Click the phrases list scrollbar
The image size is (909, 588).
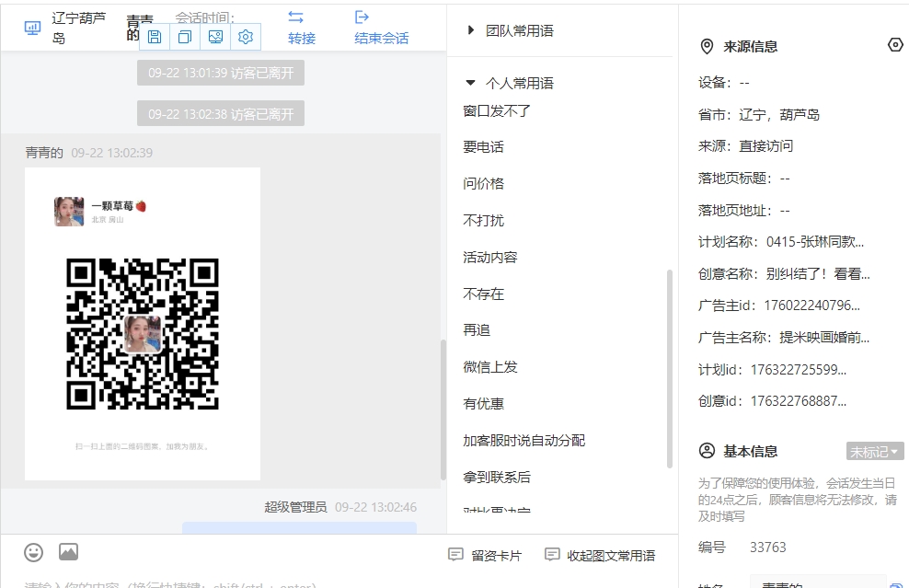(x=670, y=368)
